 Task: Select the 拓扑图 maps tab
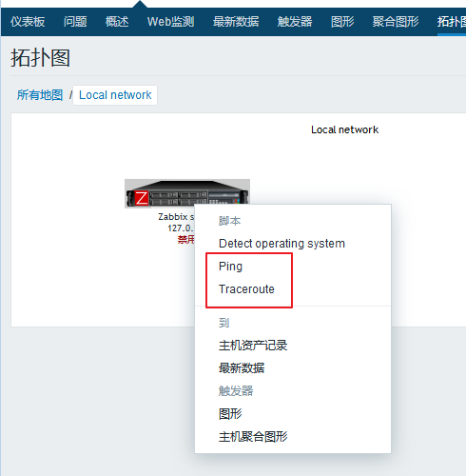point(452,22)
